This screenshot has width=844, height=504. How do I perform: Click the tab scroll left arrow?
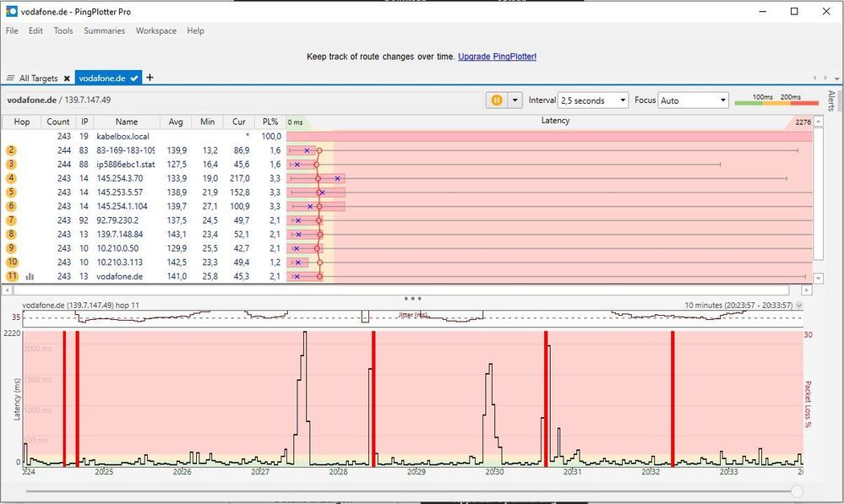[x=815, y=78]
